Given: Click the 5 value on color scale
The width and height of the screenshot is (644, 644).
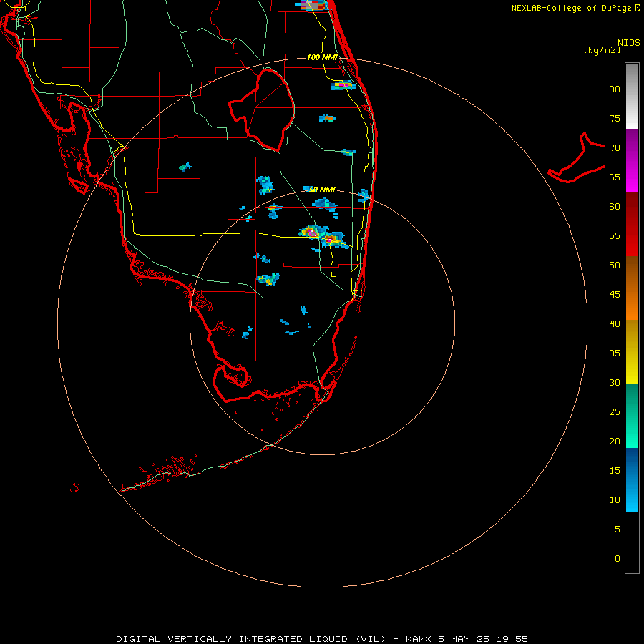Looking at the screenshot, I should tap(618, 530).
